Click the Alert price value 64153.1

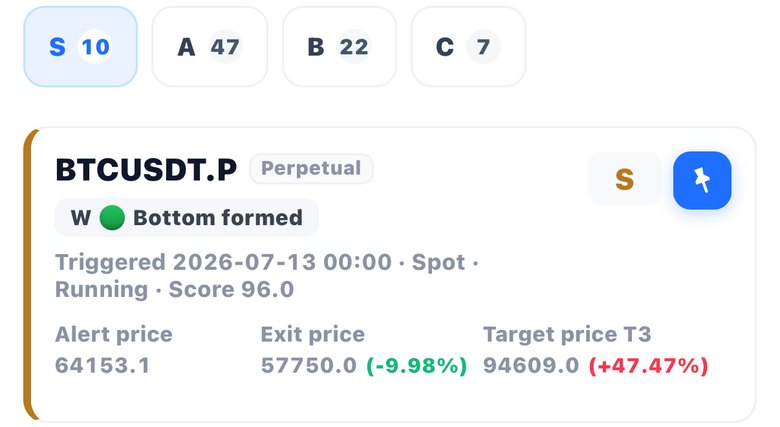102,365
